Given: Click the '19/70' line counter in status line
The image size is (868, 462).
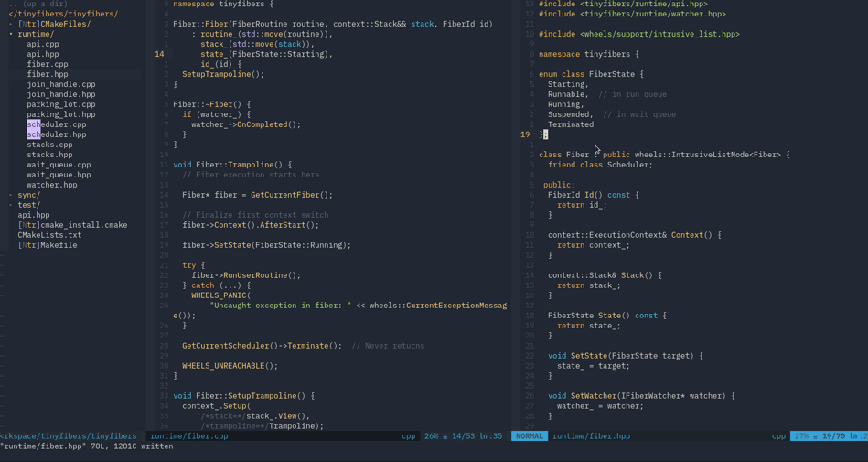Looking at the screenshot, I should pos(833,436).
